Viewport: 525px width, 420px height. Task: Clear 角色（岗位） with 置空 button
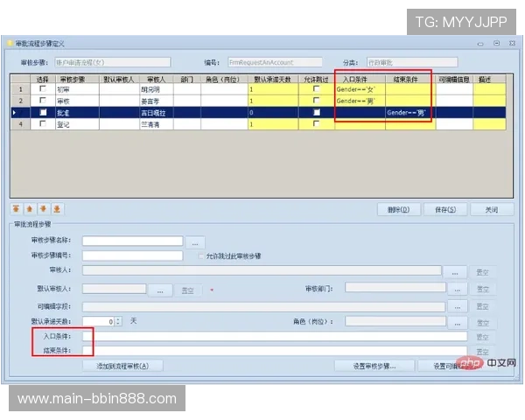[482, 323]
